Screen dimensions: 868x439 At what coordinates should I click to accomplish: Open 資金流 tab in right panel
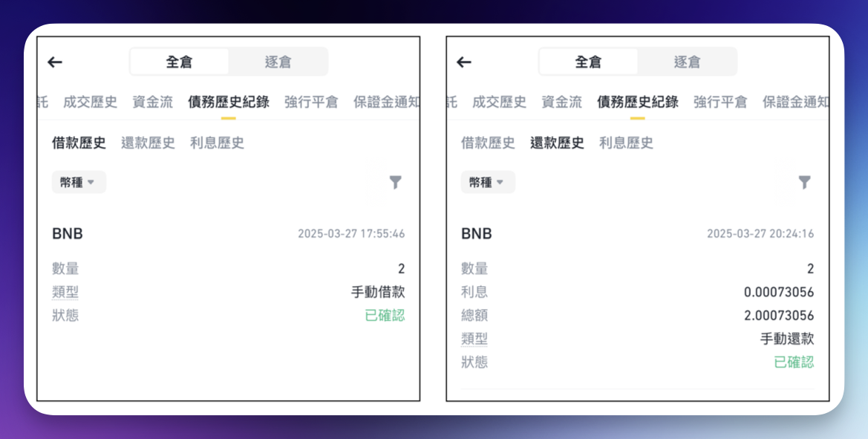click(x=562, y=102)
